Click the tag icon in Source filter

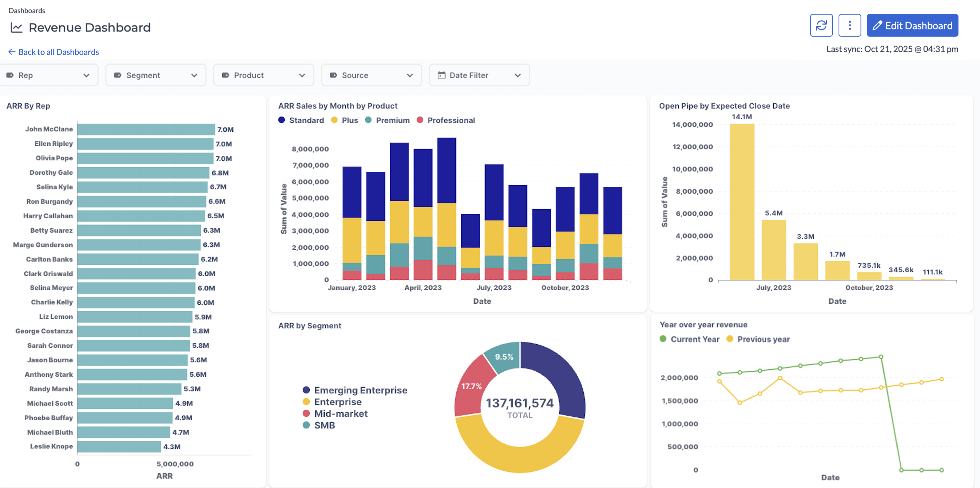click(333, 75)
